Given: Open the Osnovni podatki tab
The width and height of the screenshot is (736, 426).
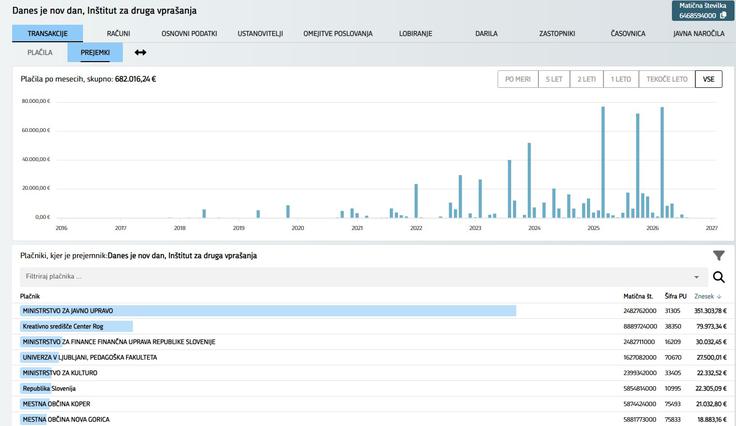Looking at the screenshot, I should coord(189,33).
